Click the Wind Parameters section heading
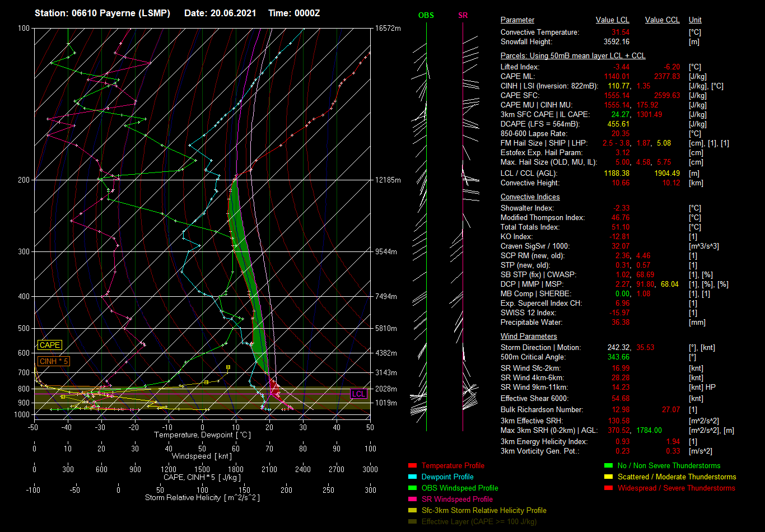The image size is (765, 532). pyautogui.click(x=529, y=337)
